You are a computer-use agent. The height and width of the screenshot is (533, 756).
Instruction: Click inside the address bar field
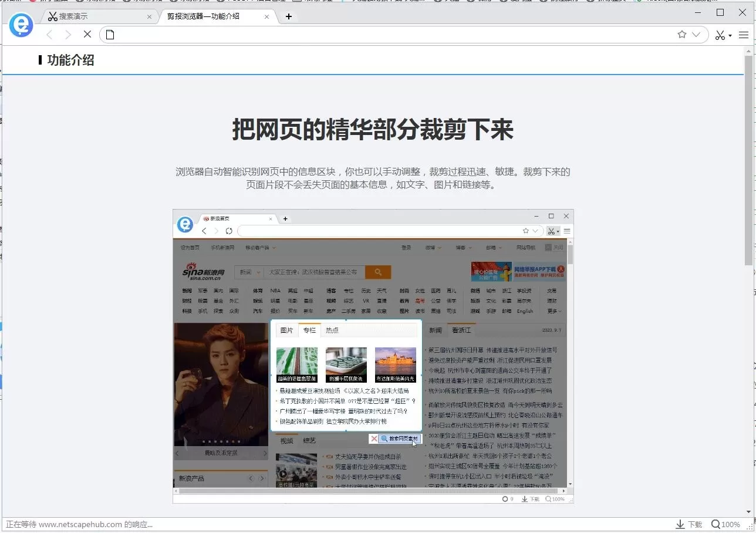click(352, 35)
